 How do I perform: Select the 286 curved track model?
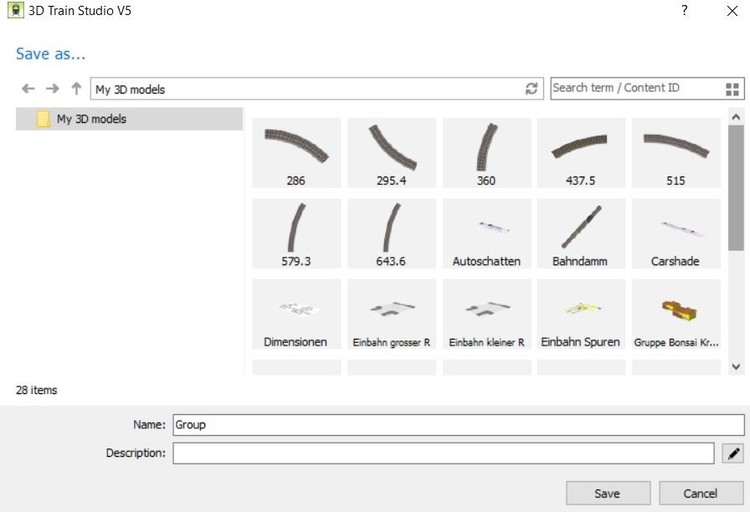pos(296,153)
